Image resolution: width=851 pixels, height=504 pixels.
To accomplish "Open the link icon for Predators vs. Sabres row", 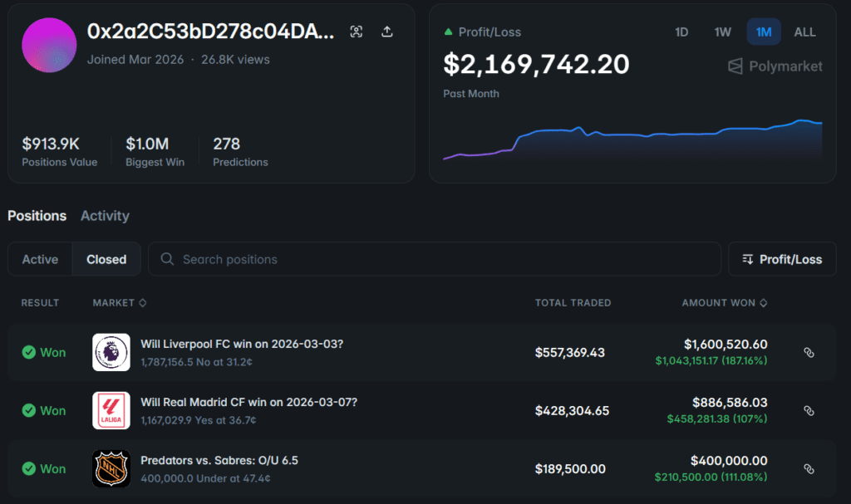I will click(x=809, y=469).
